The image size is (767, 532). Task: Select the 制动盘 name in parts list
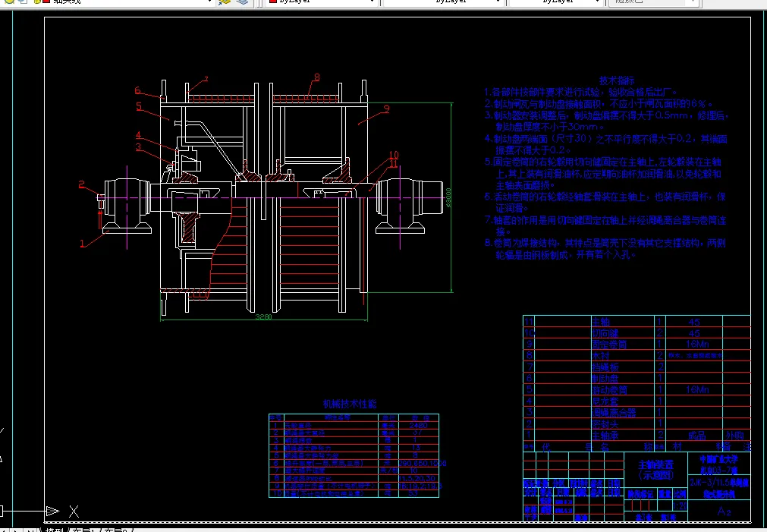point(605,379)
